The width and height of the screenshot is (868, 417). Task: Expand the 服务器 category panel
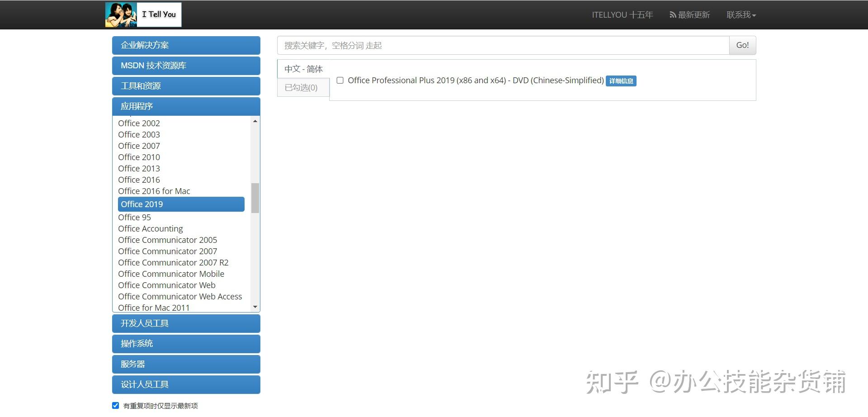coord(186,364)
